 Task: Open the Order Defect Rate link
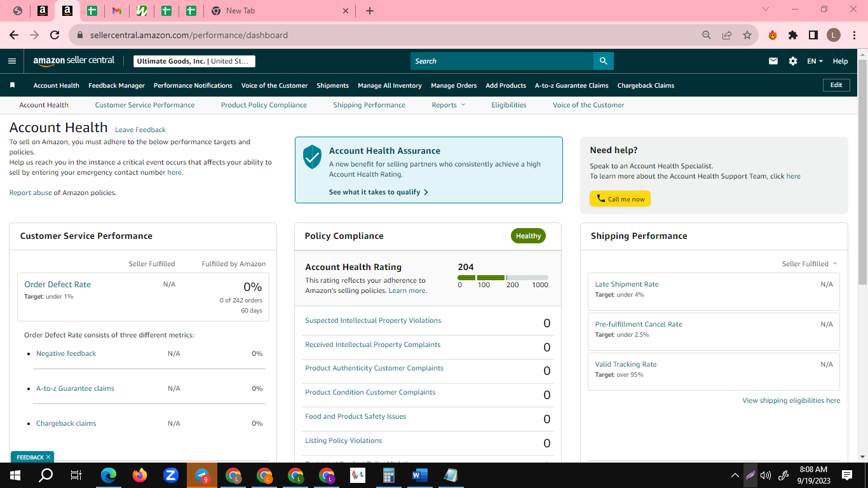pos(57,284)
